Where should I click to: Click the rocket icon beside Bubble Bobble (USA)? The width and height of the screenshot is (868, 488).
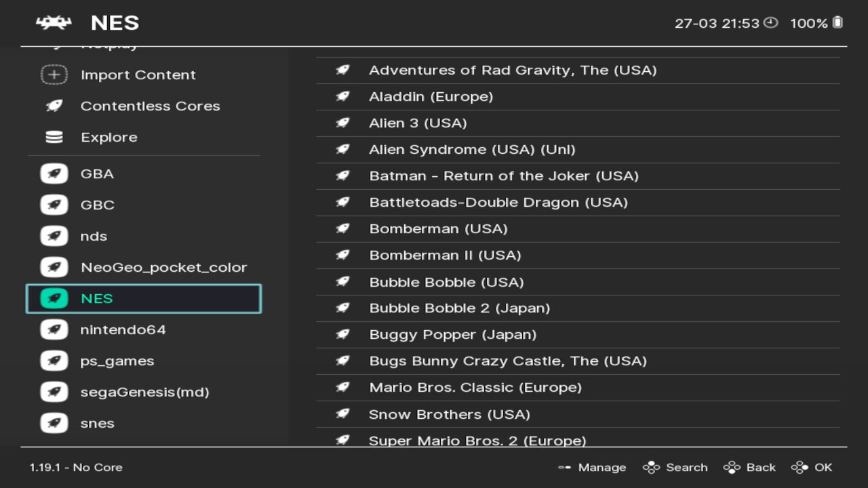(343, 281)
